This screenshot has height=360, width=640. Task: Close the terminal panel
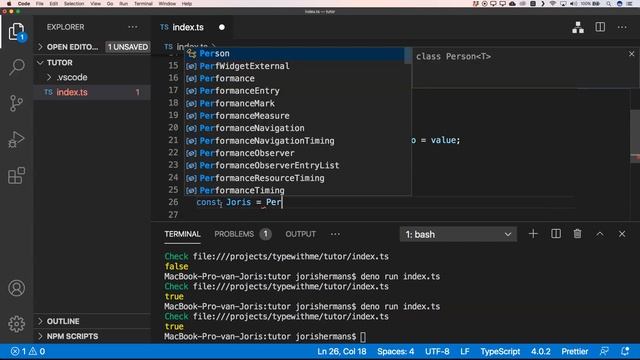tap(622, 234)
